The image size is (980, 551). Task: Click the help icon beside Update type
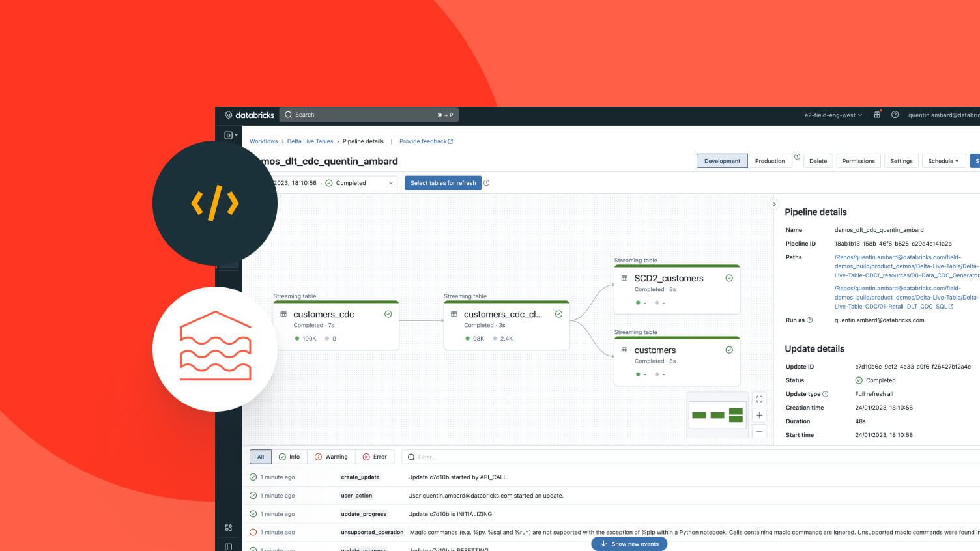click(826, 394)
